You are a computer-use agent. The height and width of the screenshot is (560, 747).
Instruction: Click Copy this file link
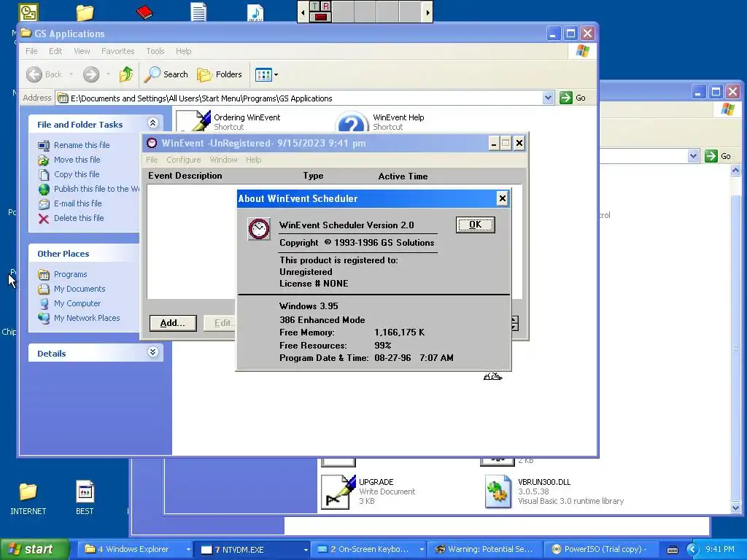coord(76,174)
